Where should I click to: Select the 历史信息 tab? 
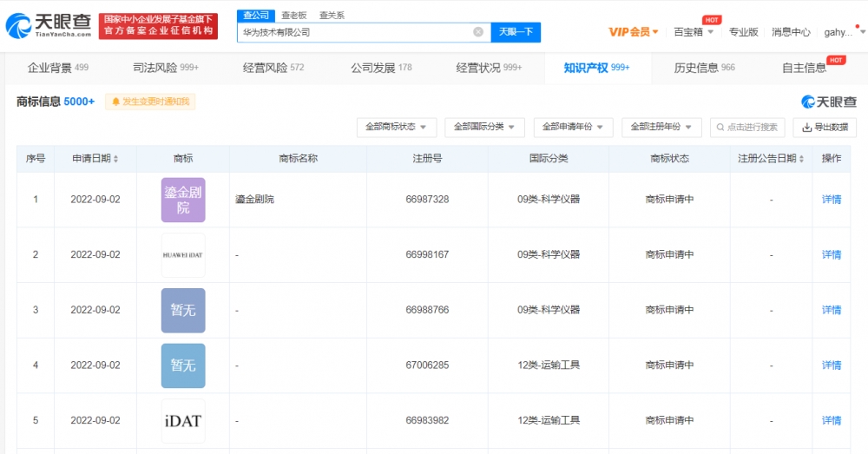pos(704,68)
